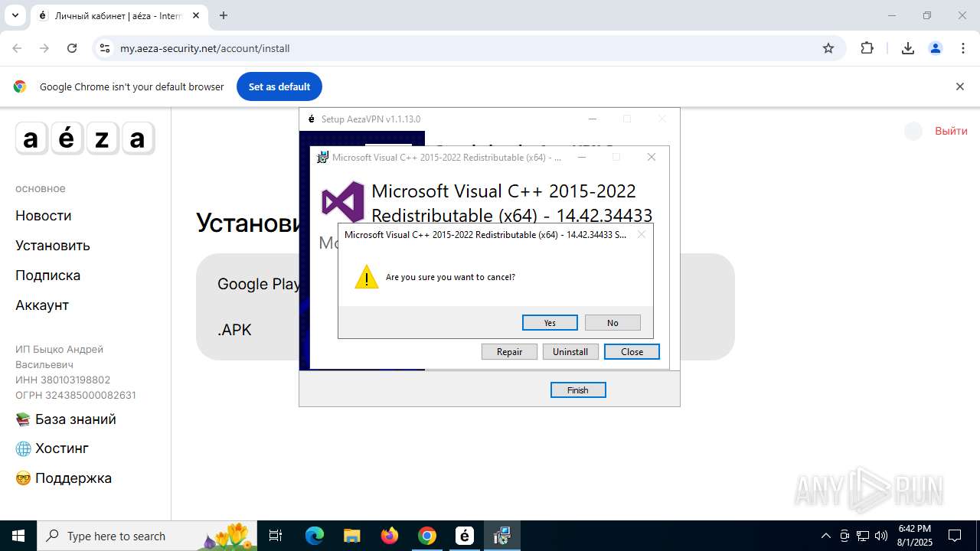The width and height of the screenshot is (980, 551).
Task: Open the Windows Start menu
Action: click(x=18, y=536)
